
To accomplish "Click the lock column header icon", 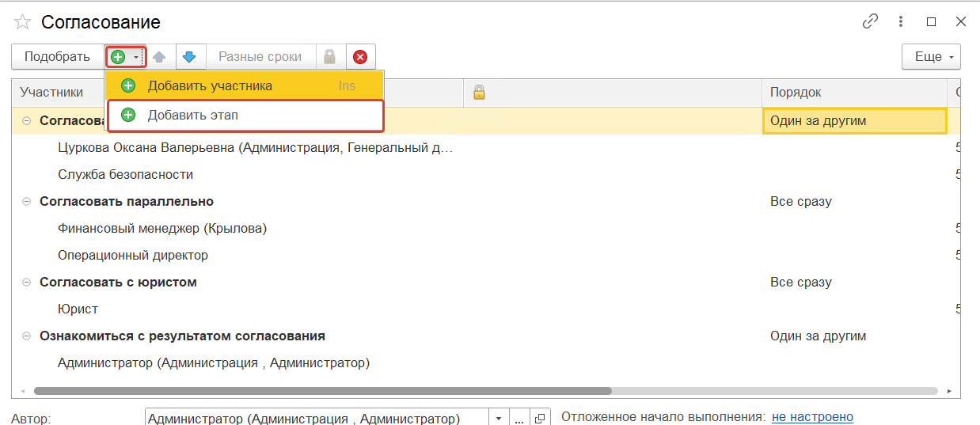I will coord(478,93).
